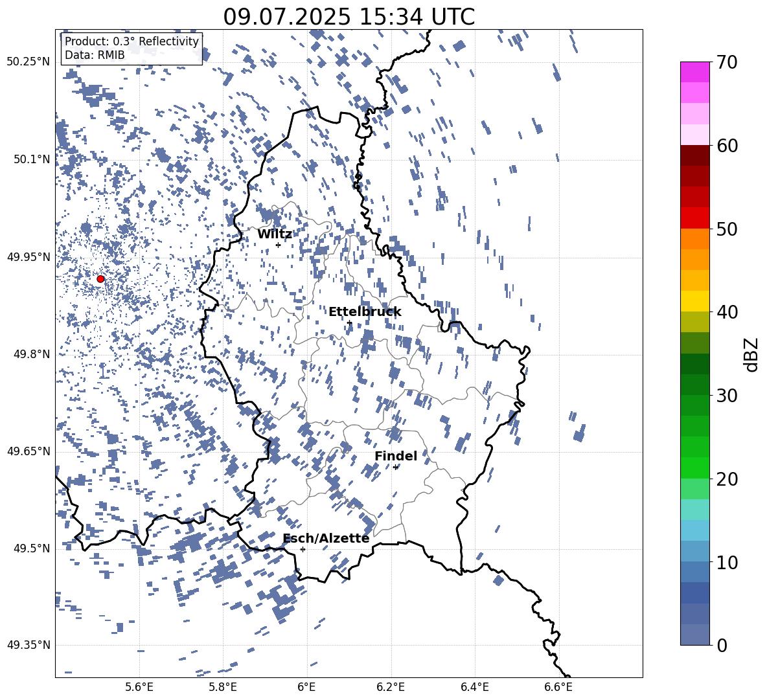Click the colorbar tick label 20
Image resolution: width=767 pixels, height=700 pixels.
(x=727, y=479)
